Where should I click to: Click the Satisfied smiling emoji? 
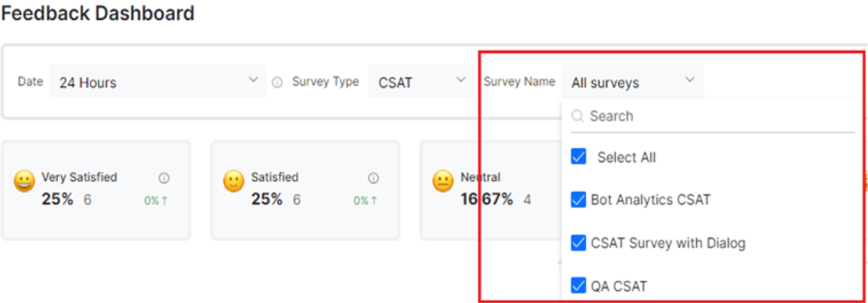point(234,182)
